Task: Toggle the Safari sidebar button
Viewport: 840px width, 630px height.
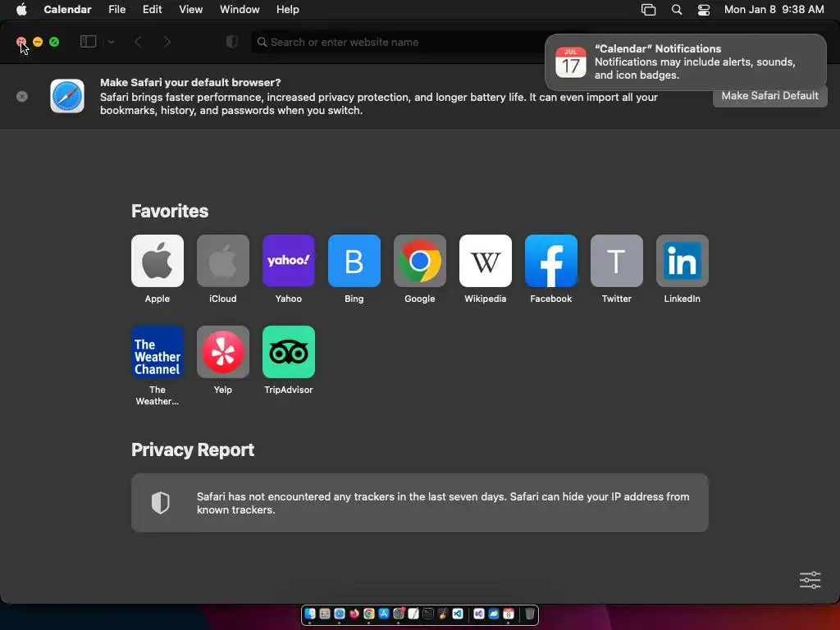Action: (x=89, y=42)
